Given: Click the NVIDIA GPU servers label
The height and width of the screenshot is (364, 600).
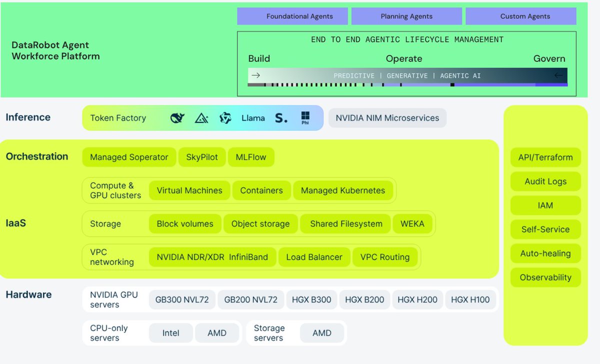Looking at the screenshot, I should click(x=113, y=300).
